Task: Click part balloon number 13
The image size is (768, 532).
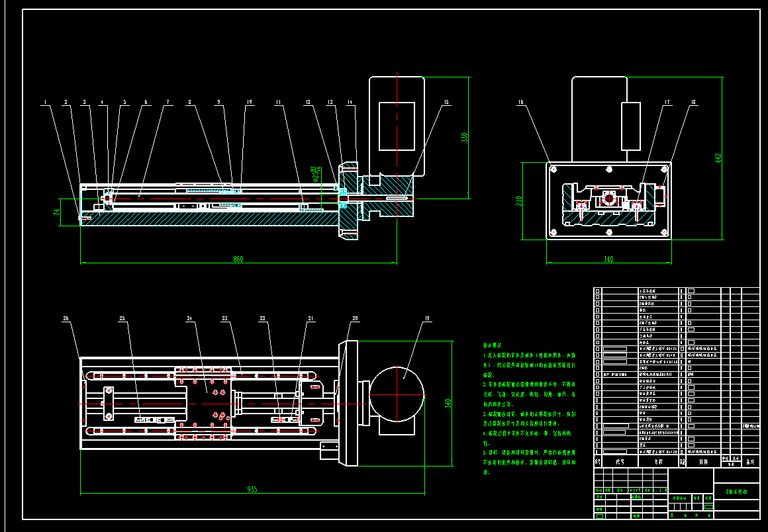Action: click(330, 103)
